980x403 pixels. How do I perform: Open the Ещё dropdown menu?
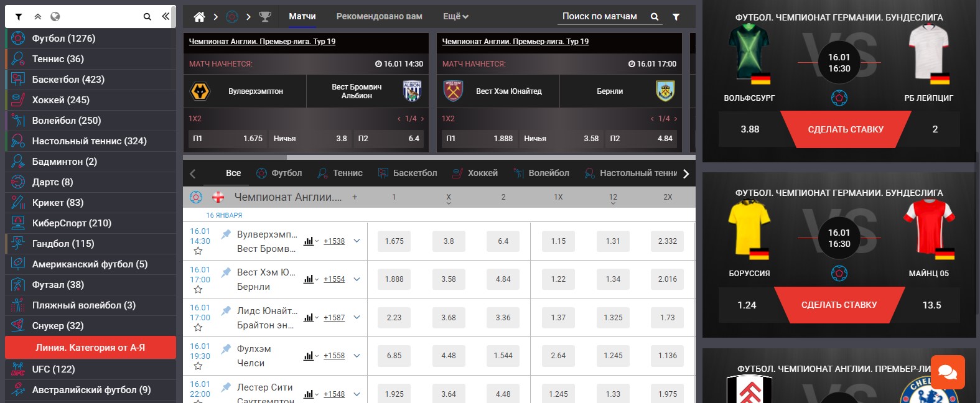tap(455, 16)
